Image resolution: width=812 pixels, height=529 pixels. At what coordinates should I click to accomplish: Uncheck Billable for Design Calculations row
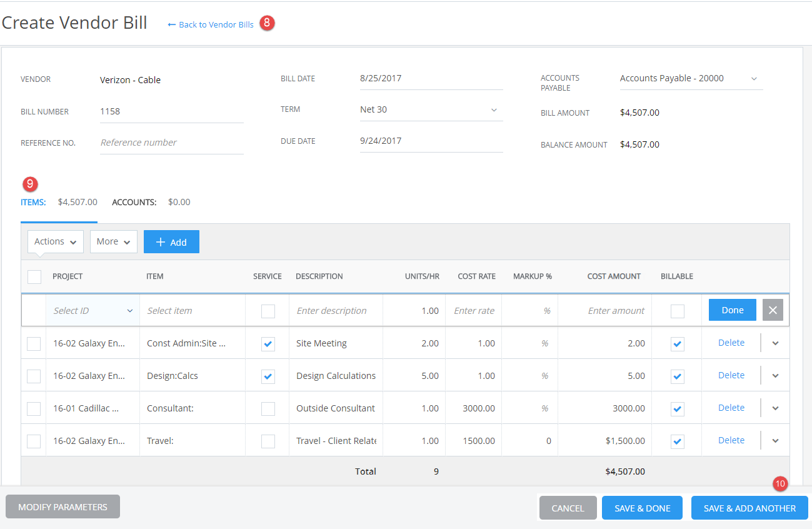[x=678, y=376]
